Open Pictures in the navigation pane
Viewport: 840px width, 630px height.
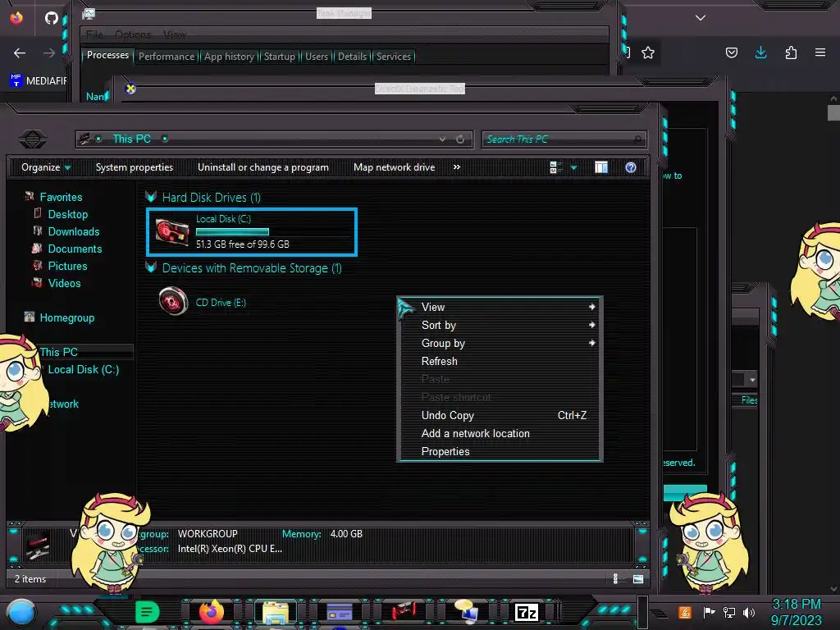click(67, 266)
